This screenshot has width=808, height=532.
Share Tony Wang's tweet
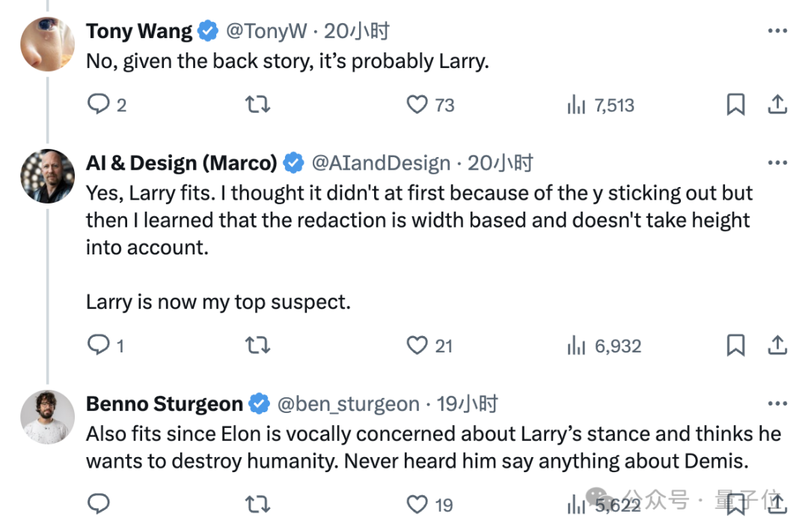(778, 104)
